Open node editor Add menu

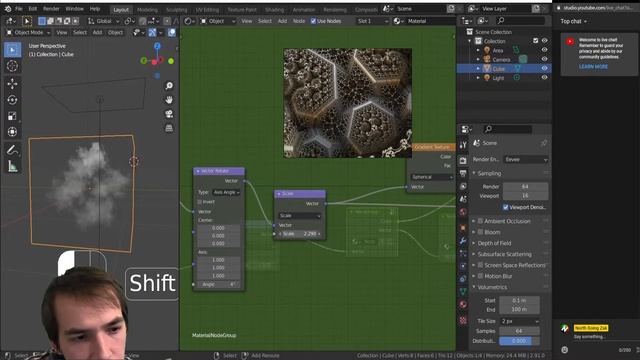click(282, 21)
